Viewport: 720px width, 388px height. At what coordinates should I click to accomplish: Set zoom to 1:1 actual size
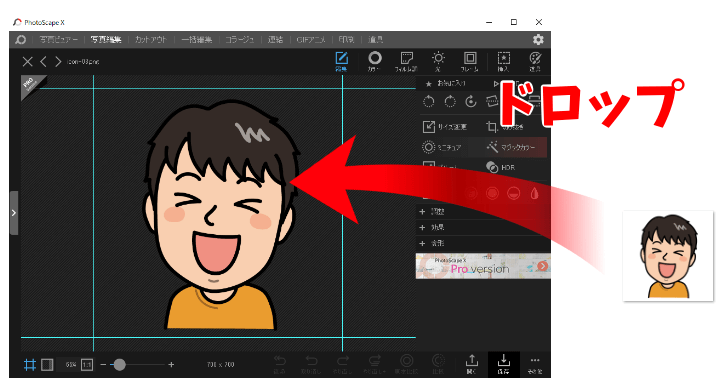tap(87, 365)
